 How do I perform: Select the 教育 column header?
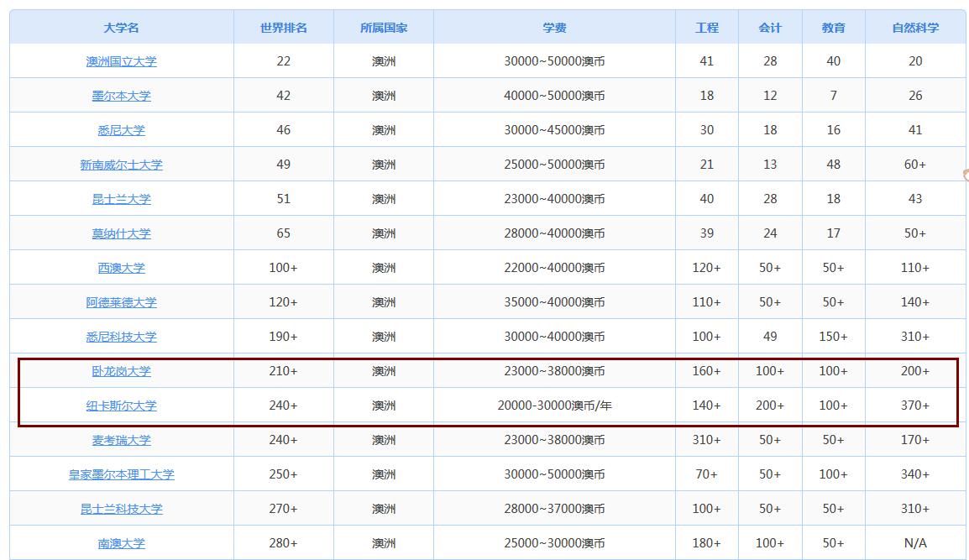pos(834,28)
